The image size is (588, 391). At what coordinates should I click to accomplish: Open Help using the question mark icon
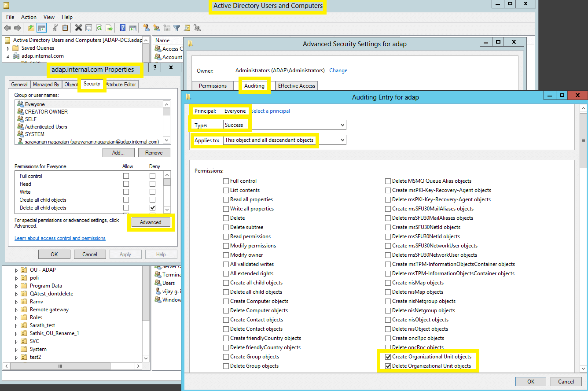coord(122,28)
